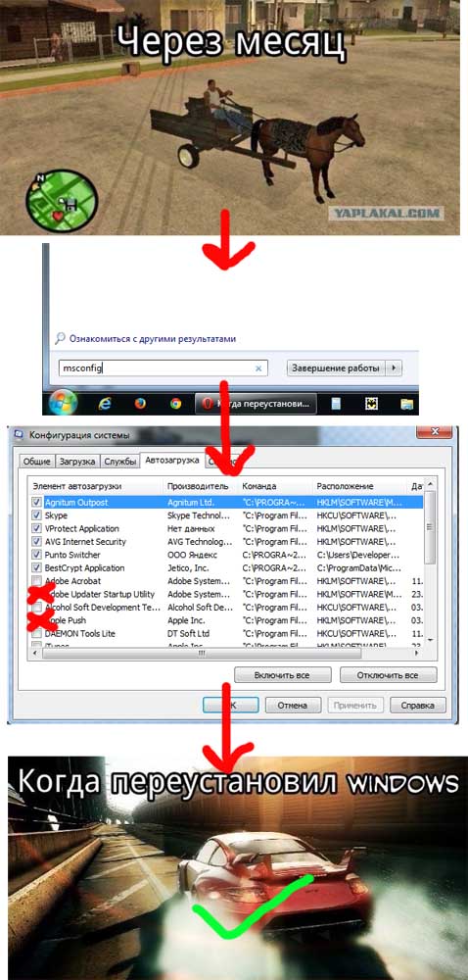Click the magnifier icon beside 'Ознакомиться с другими результатами'

60,338
